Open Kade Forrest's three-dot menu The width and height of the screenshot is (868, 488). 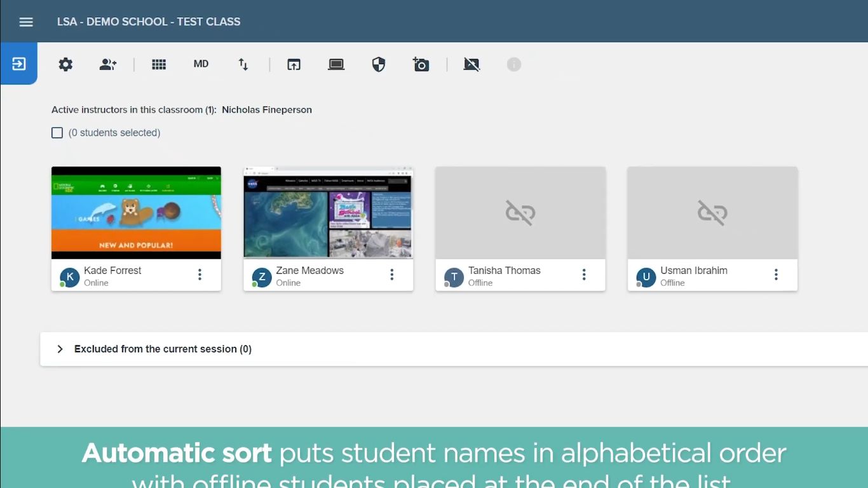tap(200, 274)
